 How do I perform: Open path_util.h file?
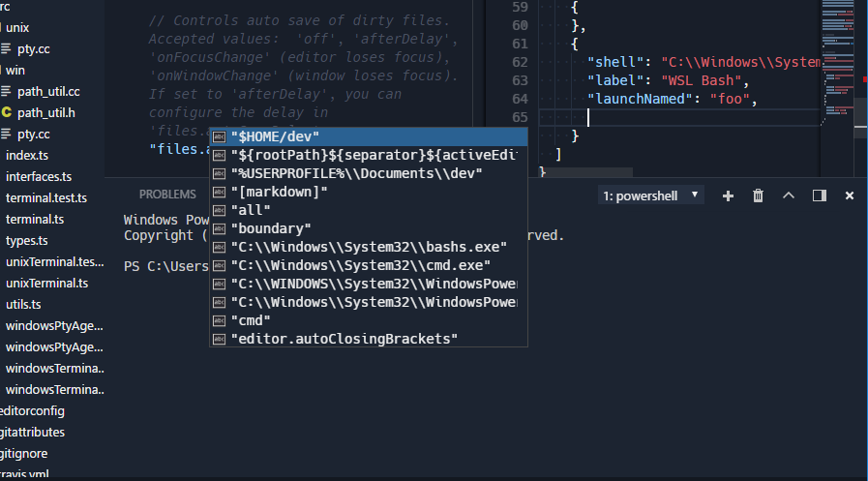(45, 113)
